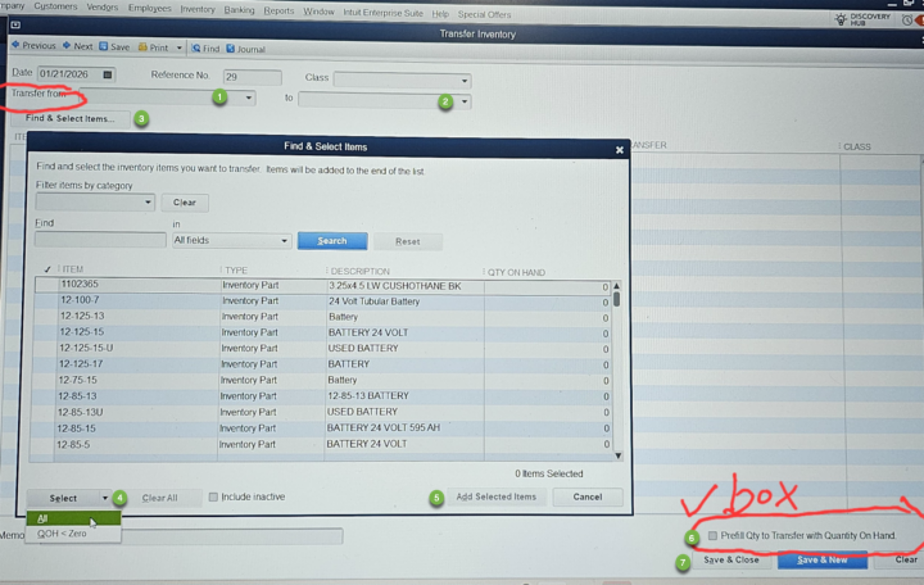Open the Employees menu

(x=150, y=8)
